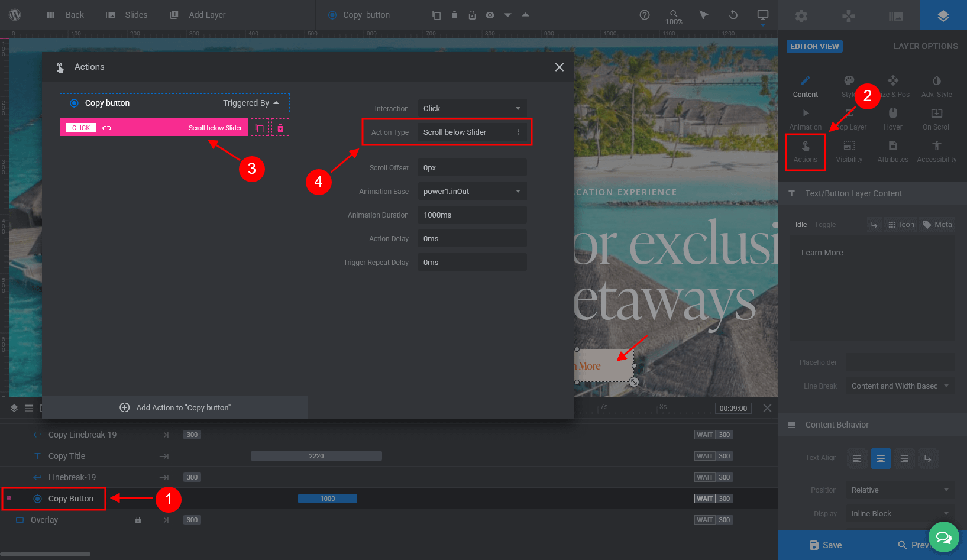967x560 pixels.
Task: Set text align to left
Action: 857,459
